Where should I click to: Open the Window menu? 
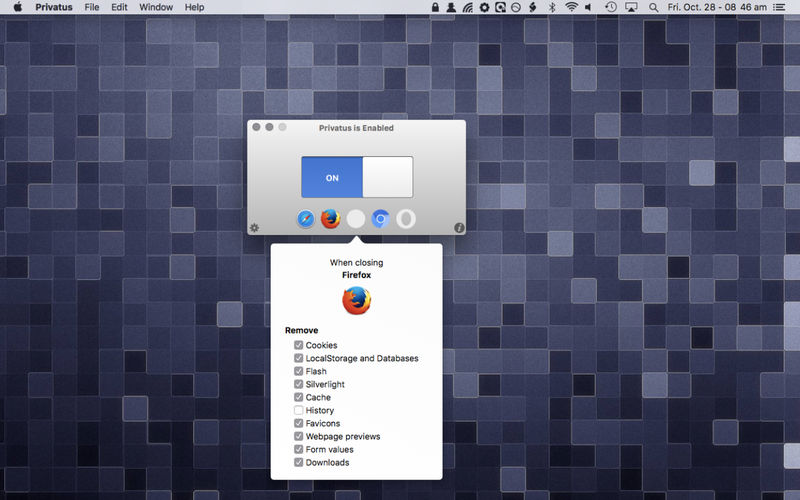tap(155, 7)
